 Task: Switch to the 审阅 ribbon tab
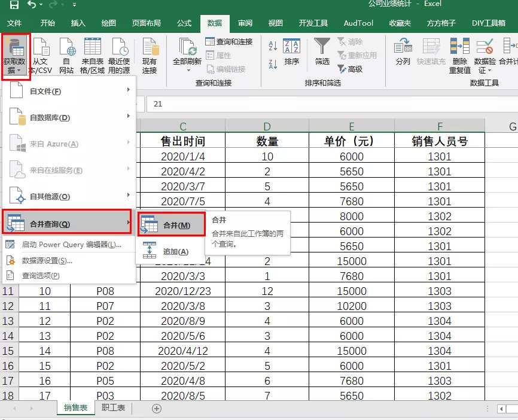pyautogui.click(x=245, y=23)
